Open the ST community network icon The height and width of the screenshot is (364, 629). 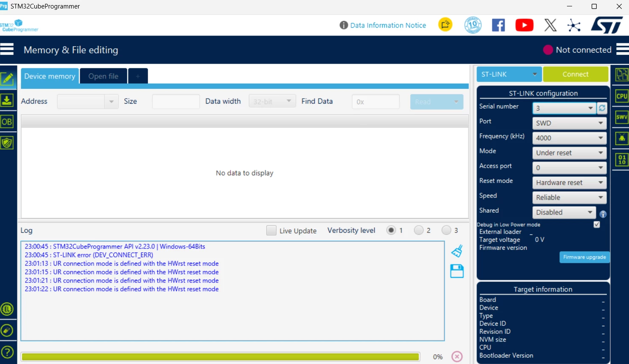[574, 25]
